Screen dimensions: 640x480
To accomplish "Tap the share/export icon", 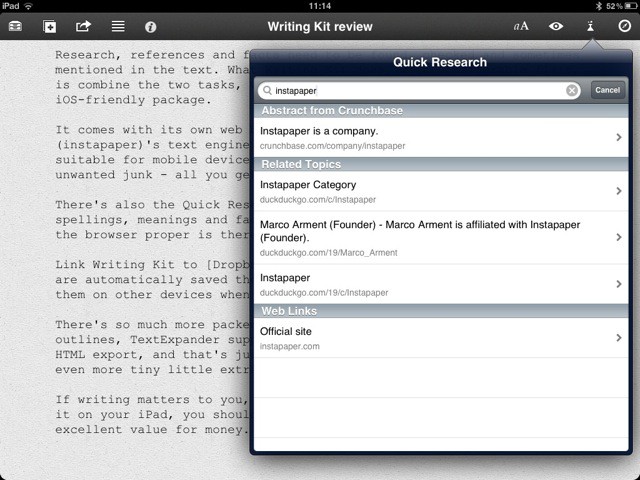I will (83, 27).
